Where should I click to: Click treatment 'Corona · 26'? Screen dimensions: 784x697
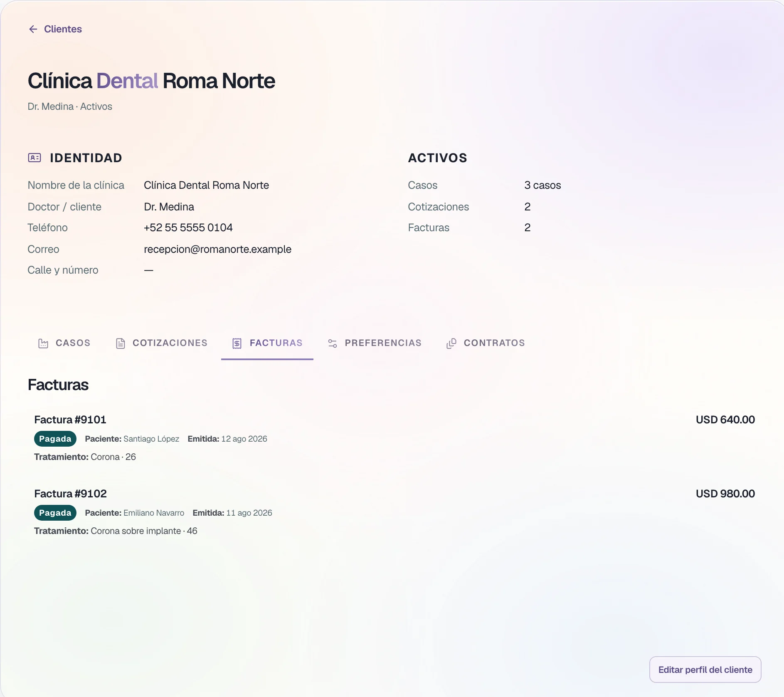pyautogui.click(x=113, y=457)
